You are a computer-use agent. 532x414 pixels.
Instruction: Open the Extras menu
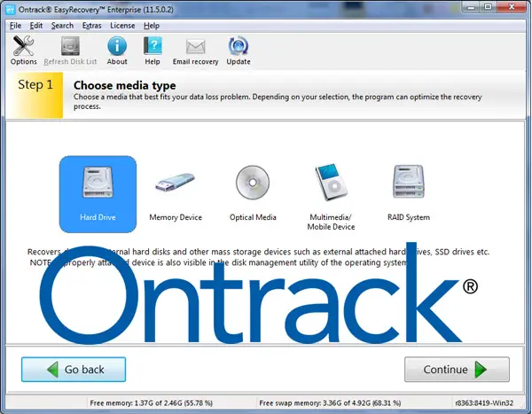pos(91,26)
